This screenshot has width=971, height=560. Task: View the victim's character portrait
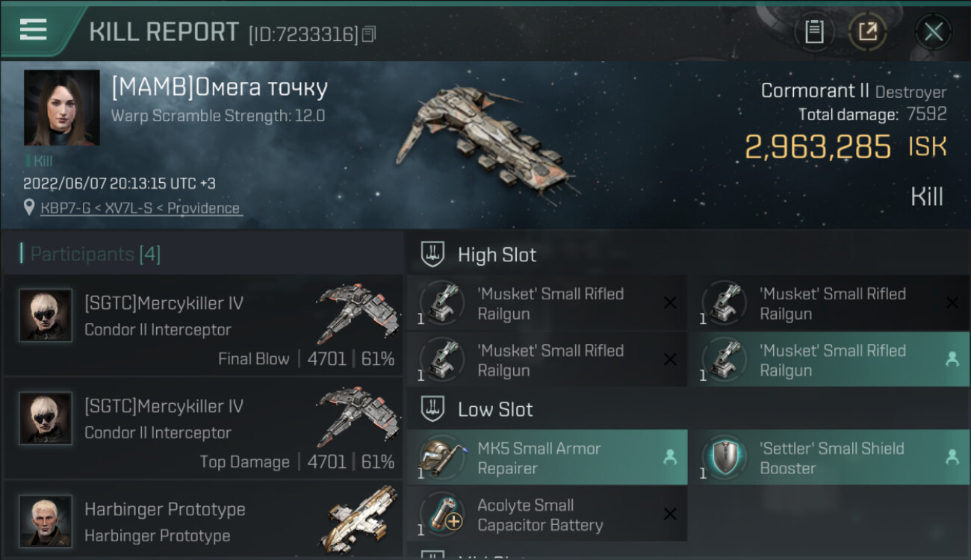[x=61, y=108]
